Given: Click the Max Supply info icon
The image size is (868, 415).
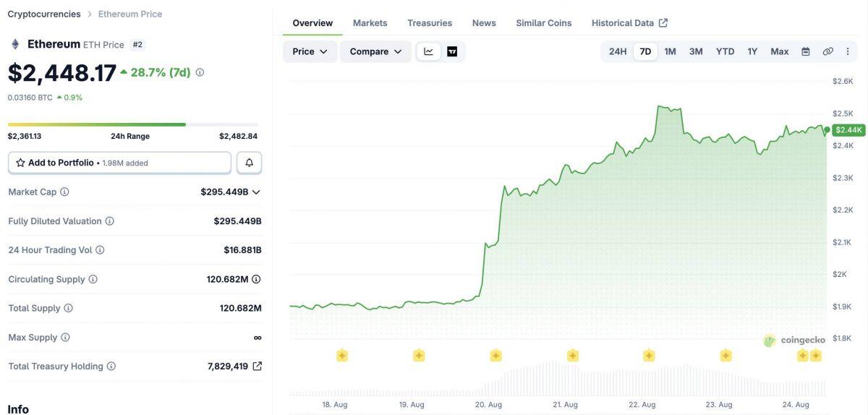Looking at the screenshot, I should tap(65, 337).
